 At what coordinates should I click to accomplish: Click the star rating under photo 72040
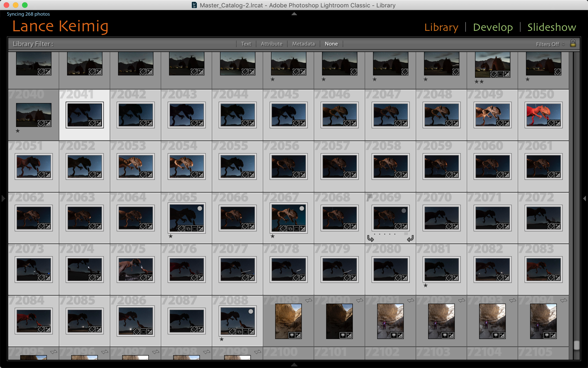pos(18,131)
